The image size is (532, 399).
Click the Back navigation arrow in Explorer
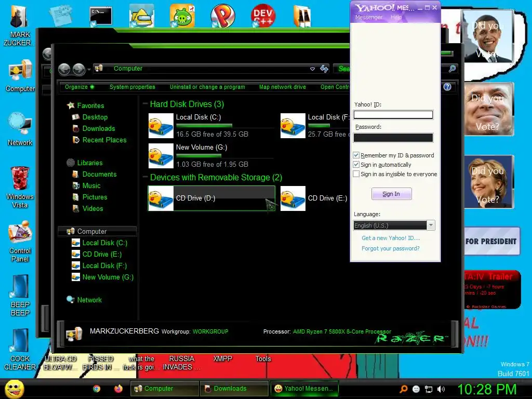[64, 69]
